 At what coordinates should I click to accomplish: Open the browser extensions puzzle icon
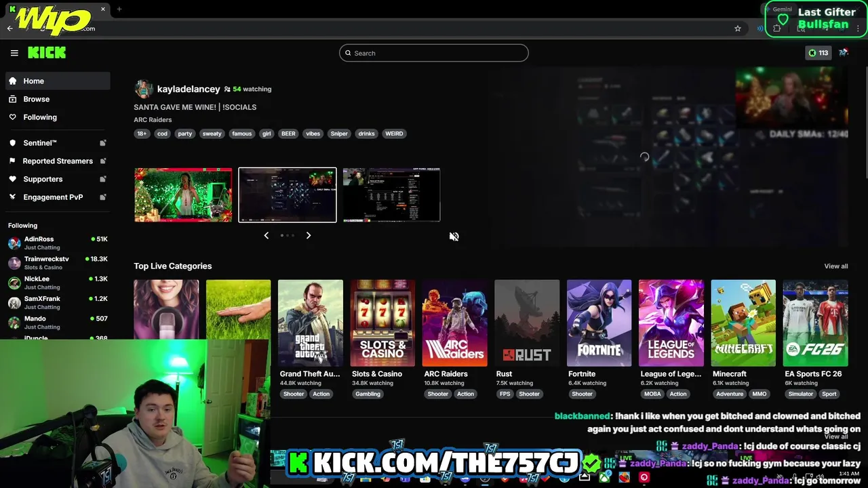pos(777,28)
